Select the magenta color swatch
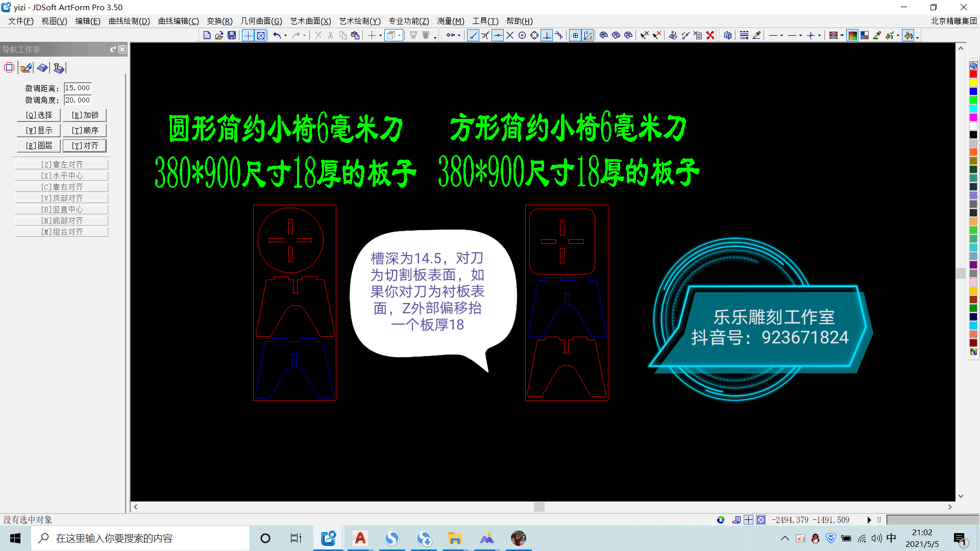This screenshot has height=551, width=980. (x=973, y=117)
